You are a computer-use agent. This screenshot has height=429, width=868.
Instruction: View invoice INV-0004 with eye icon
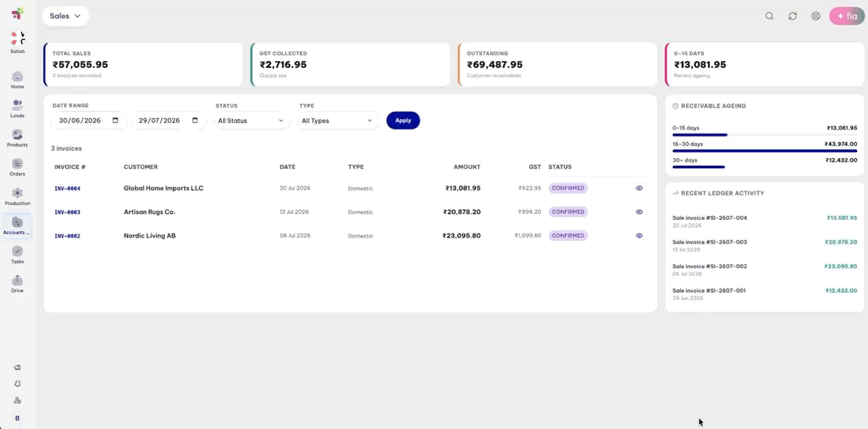(639, 188)
